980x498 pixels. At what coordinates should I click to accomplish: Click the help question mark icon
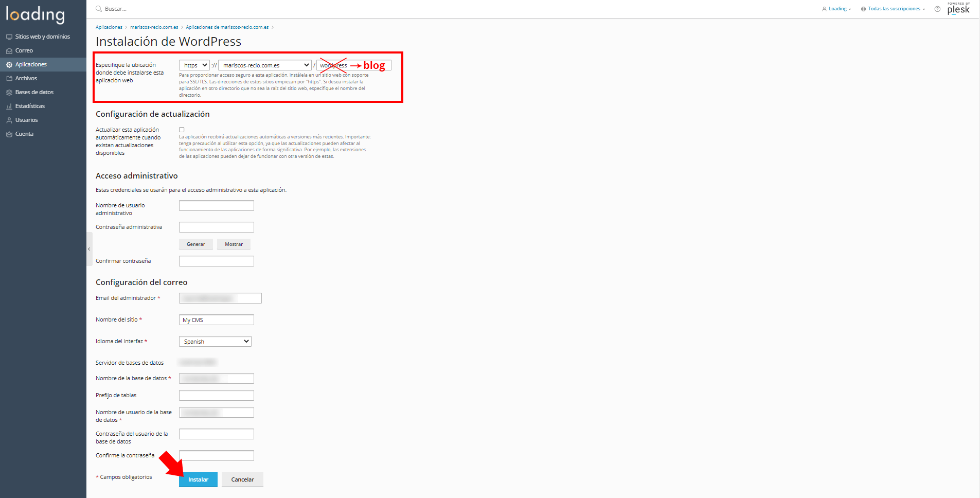point(937,9)
